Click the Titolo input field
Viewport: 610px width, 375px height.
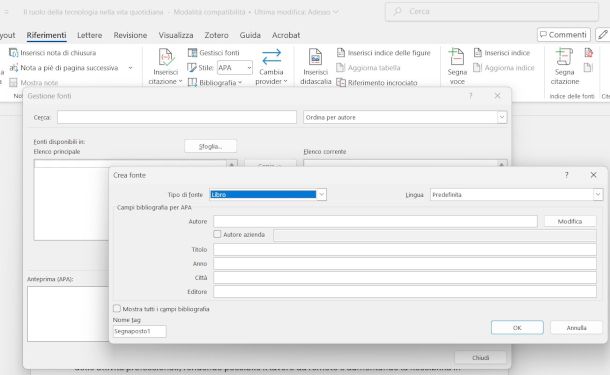point(405,249)
